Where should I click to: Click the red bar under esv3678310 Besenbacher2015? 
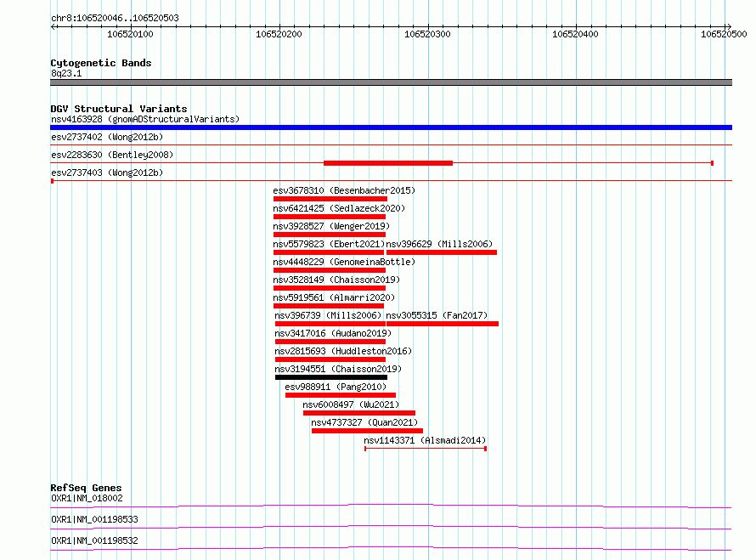click(x=330, y=199)
